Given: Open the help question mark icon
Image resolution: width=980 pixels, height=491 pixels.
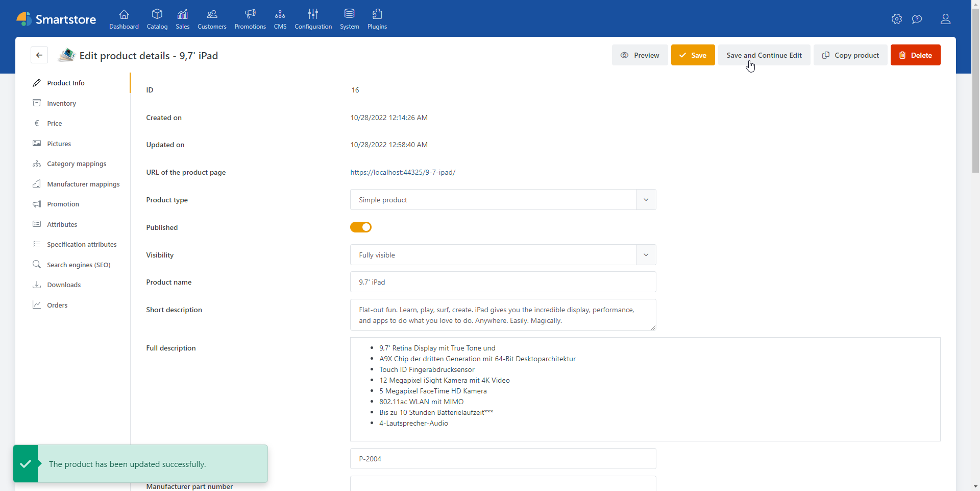Looking at the screenshot, I should (917, 19).
